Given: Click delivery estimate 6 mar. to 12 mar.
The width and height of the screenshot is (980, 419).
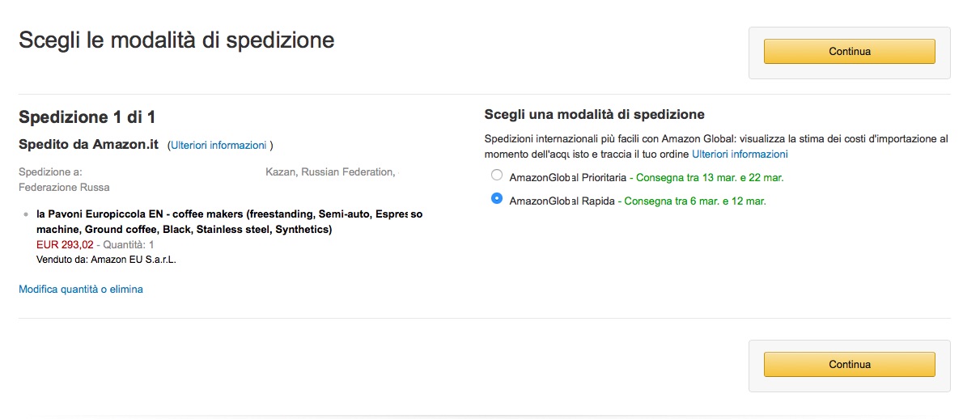Looking at the screenshot, I should pos(694,201).
